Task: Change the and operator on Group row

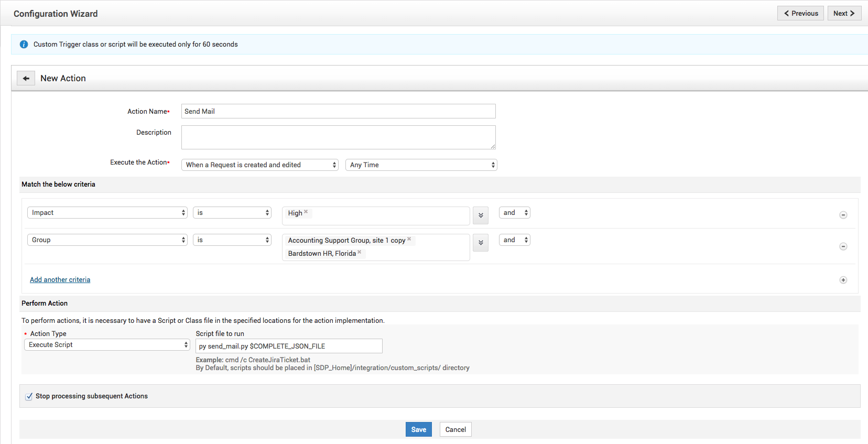Action: point(514,240)
